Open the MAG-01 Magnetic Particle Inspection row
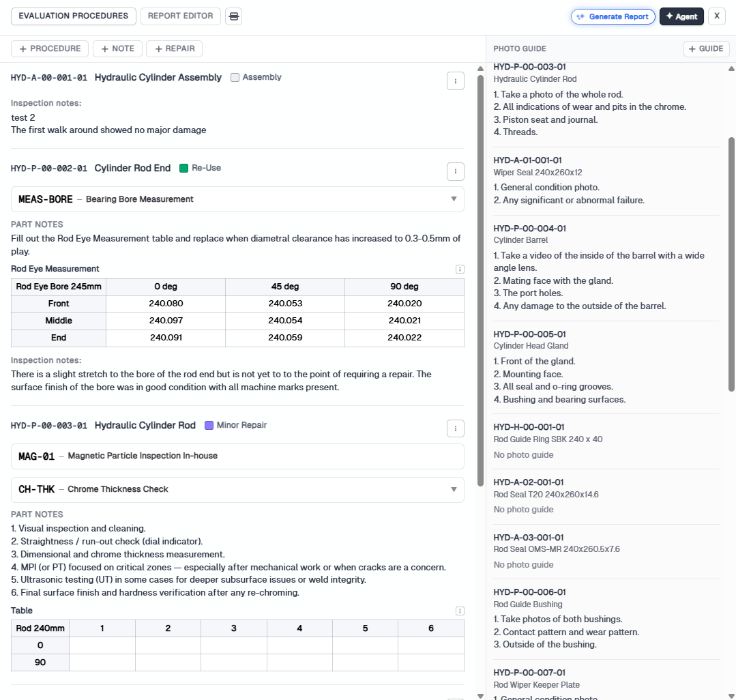Viewport: 736px width, 700px height. pos(237,456)
